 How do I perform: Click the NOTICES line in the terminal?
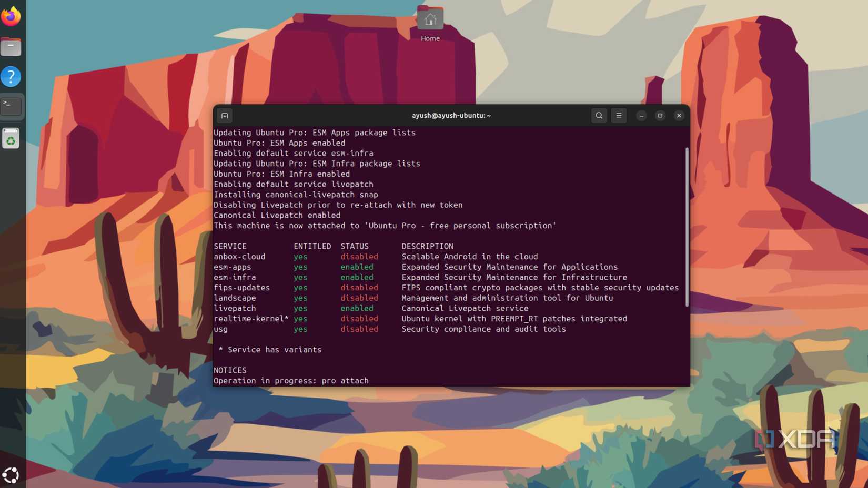230,370
